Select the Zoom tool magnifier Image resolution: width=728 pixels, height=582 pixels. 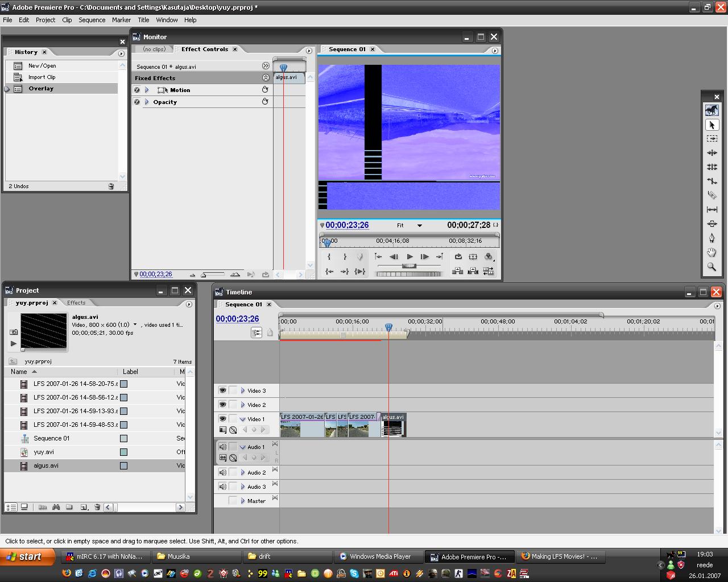coord(712,267)
